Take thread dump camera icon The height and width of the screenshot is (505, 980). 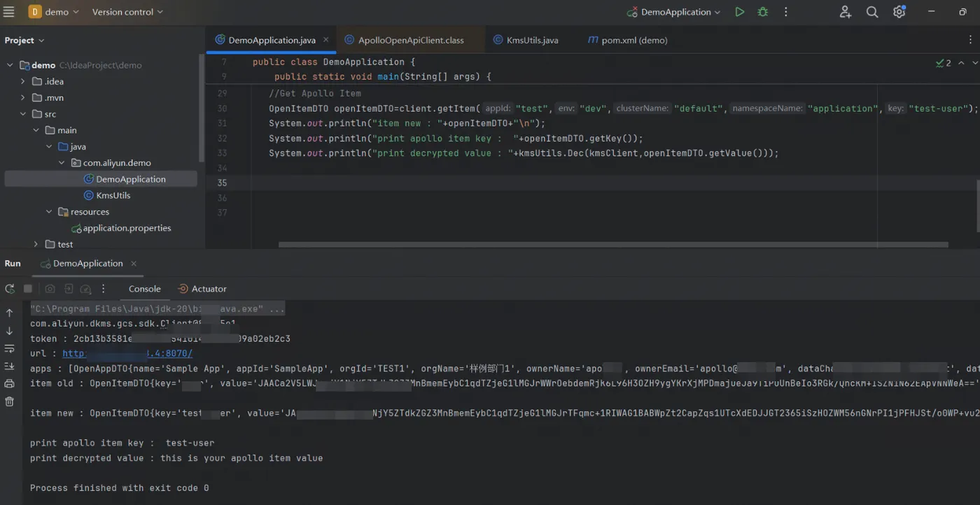[50, 289]
